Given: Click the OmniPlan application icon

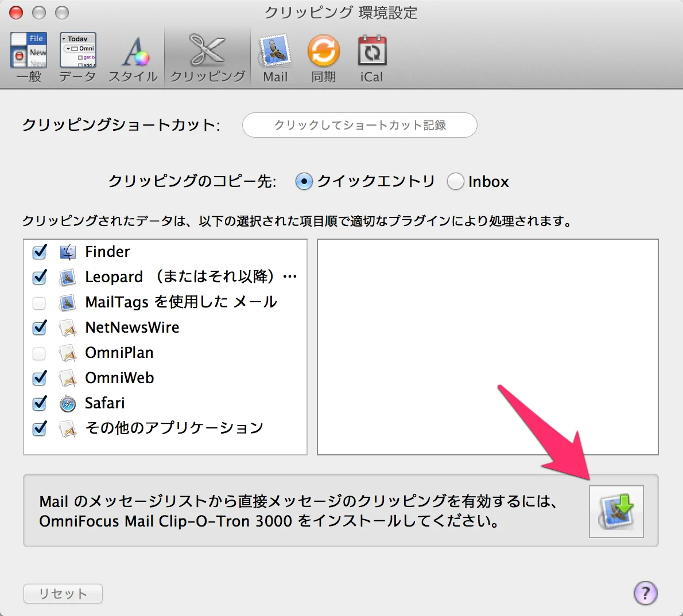Looking at the screenshot, I should pos(68,353).
